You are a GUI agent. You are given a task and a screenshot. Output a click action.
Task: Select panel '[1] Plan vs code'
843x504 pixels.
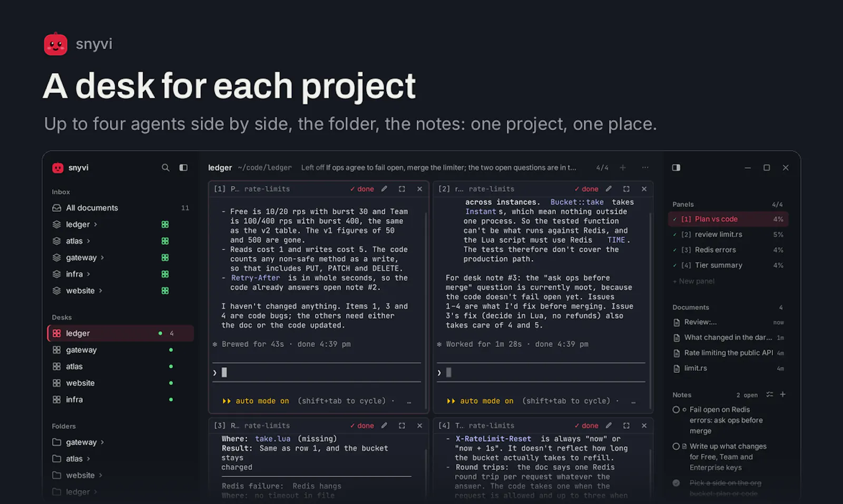pyautogui.click(x=728, y=219)
